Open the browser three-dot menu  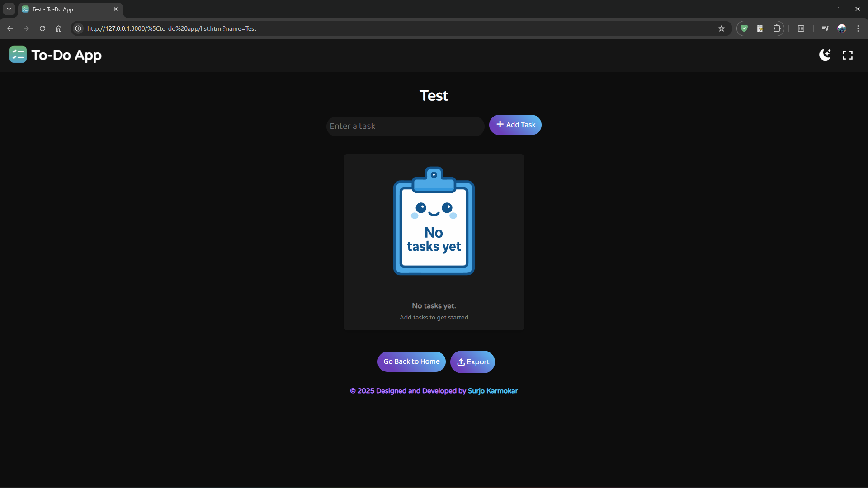(858, 28)
